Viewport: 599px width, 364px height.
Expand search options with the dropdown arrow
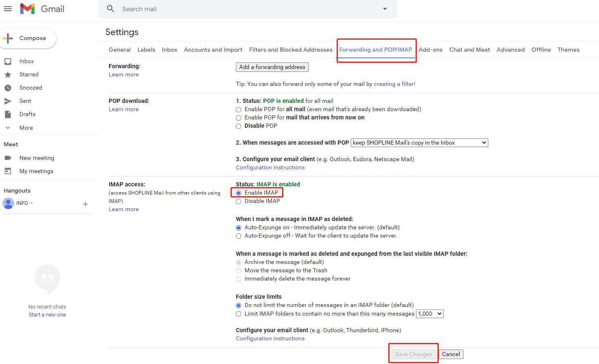point(385,9)
